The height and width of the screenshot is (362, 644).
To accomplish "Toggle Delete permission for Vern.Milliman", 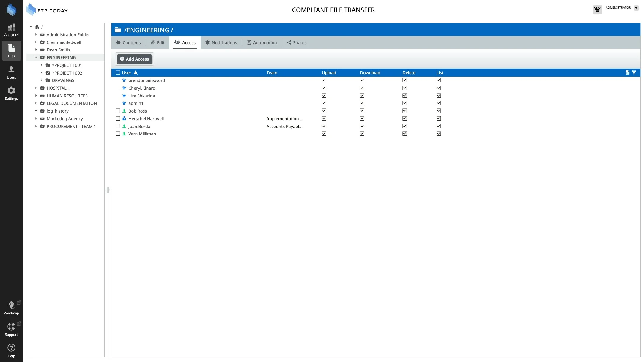I will [x=404, y=134].
